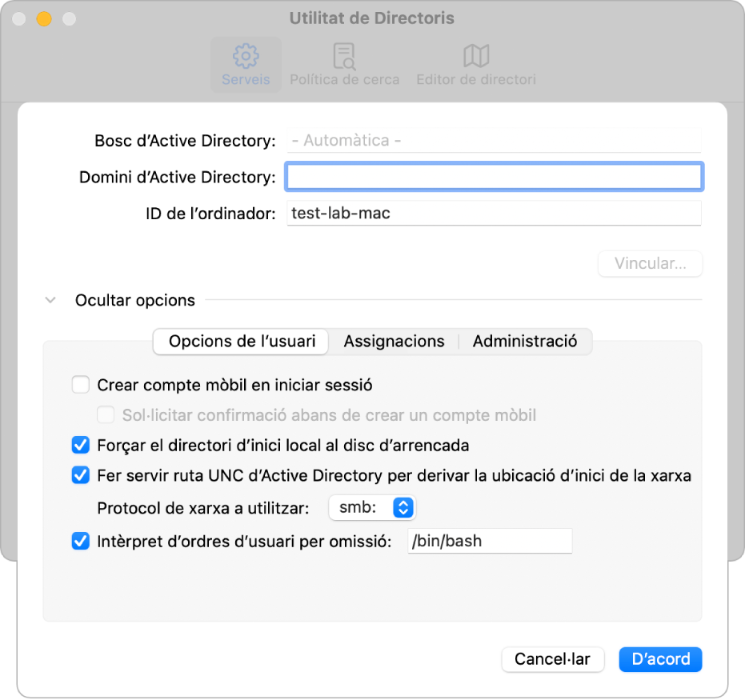Focus the Domini d'Active Directory field
Viewport: 745px width, 700px height.
tap(495, 177)
